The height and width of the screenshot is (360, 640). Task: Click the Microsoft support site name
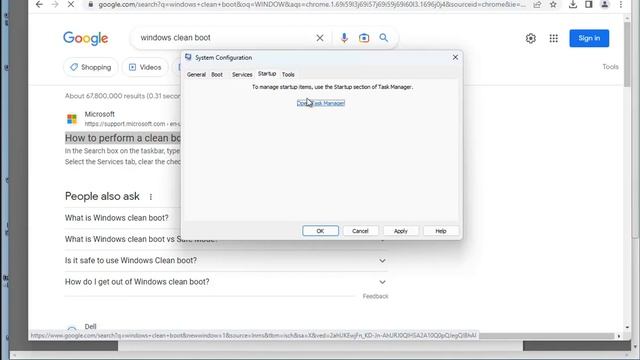click(x=100, y=114)
